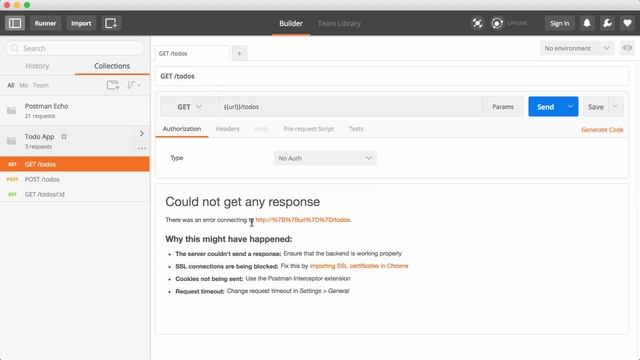Open the notifications bell
Screen dimensions: 640x360
pyautogui.click(x=587, y=23)
